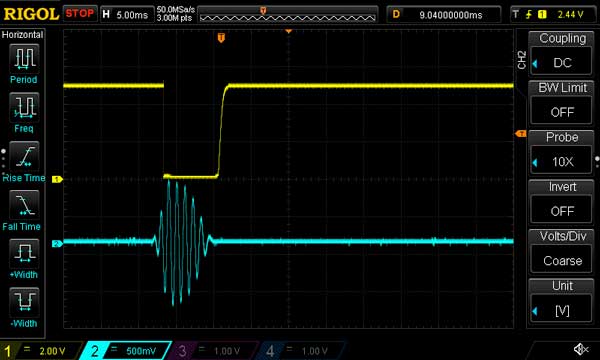Screen dimensions: 600x360
Task: Select the Freq measurement icon
Action: point(24,107)
